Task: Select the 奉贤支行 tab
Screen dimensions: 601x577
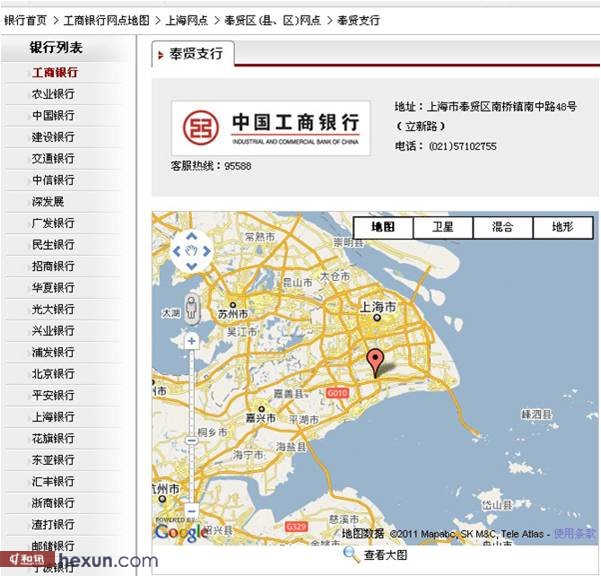Action: click(193, 54)
